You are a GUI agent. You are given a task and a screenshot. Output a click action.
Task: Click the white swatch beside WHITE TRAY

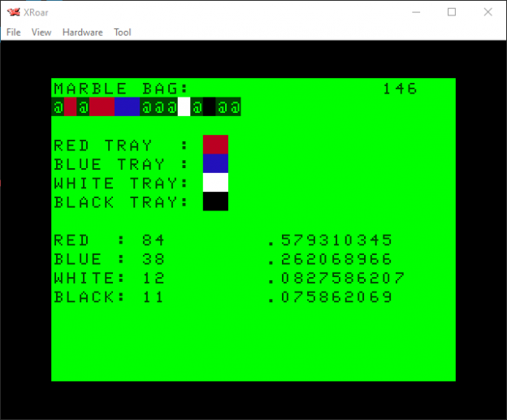tap(215, 182)
